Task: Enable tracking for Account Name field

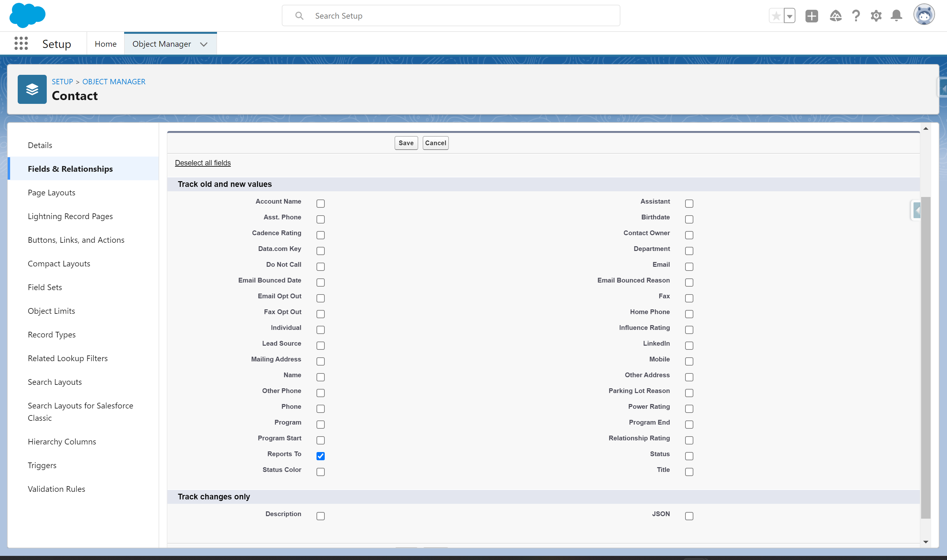Action: click(321, 204)
